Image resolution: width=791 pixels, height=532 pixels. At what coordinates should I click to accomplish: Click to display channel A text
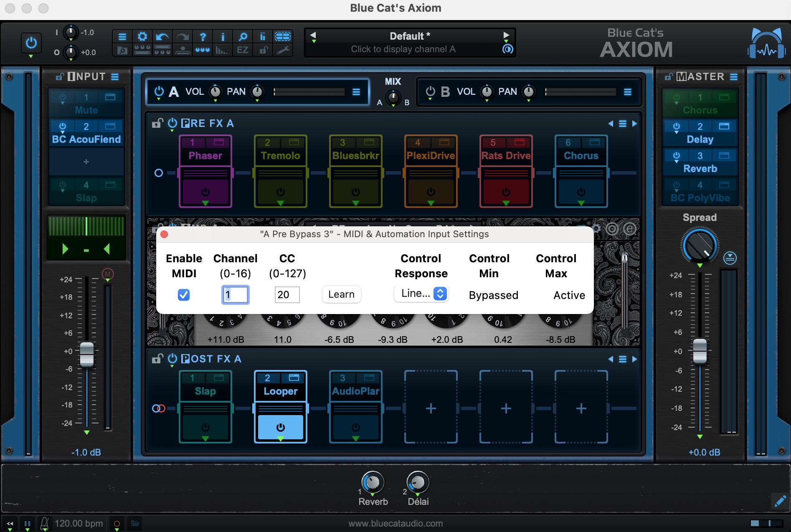[x=403, y=49]
